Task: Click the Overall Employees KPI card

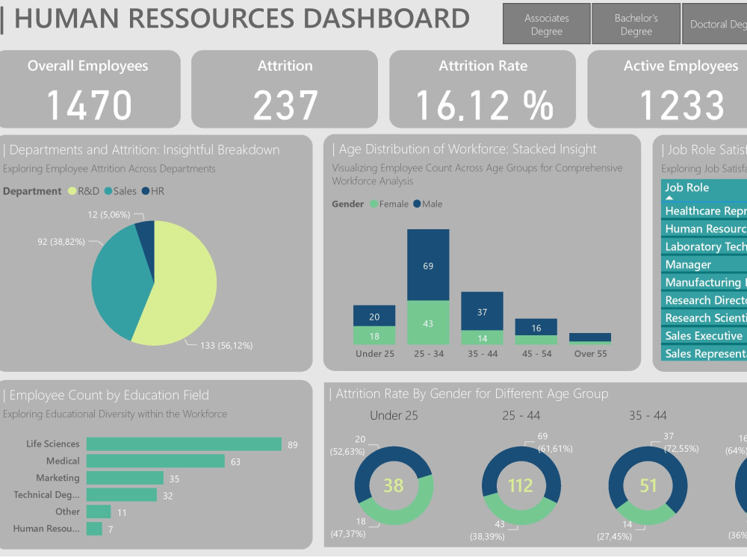Action: pos(91,88)
